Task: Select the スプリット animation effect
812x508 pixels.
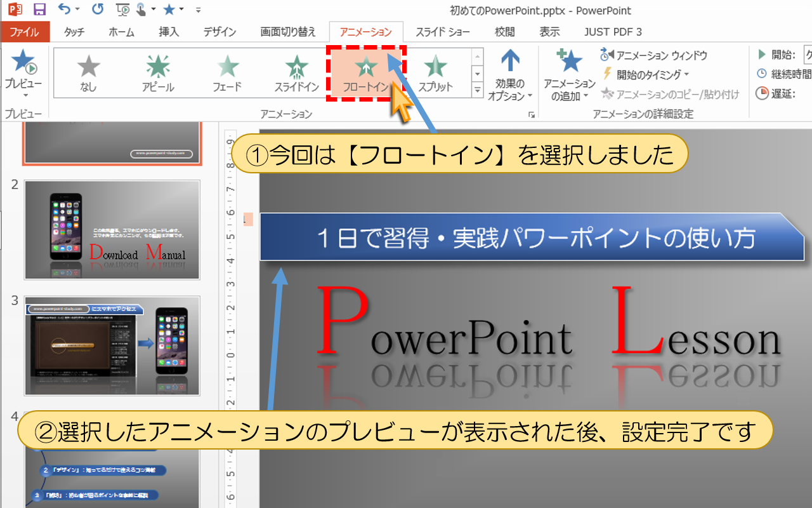Action: tap(435, 72)
